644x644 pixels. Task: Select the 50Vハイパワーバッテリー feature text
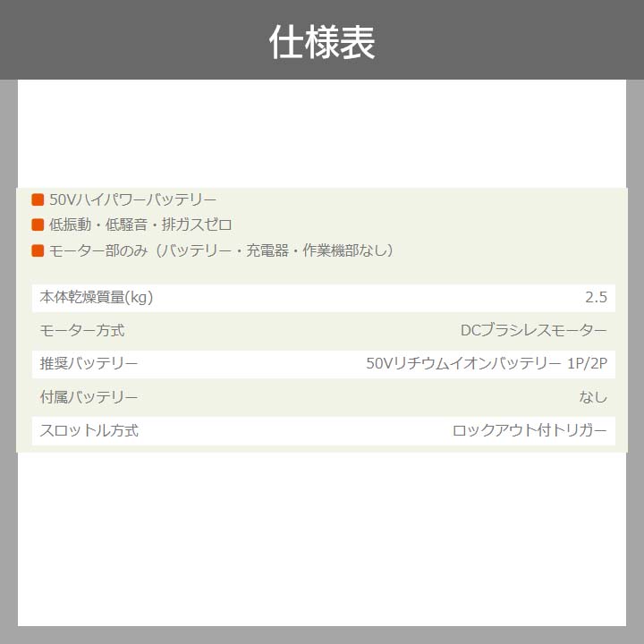pos(133,200)
